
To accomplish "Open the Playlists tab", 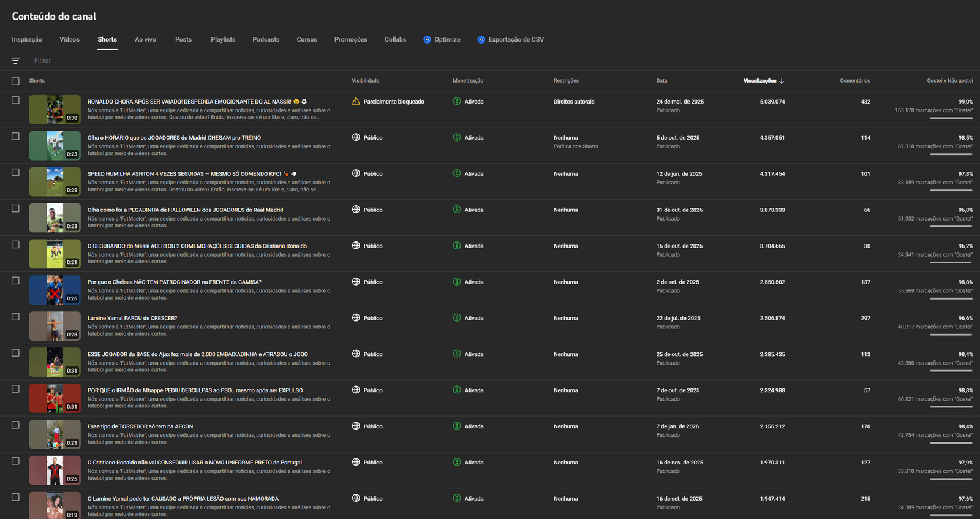I will [x=223, y=40].
